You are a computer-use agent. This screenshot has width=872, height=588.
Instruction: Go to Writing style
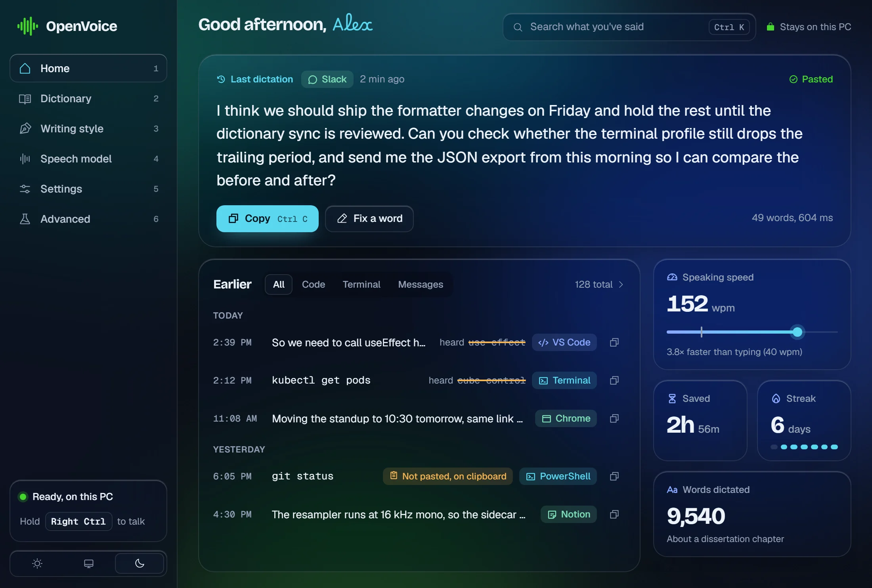point(88,128)
